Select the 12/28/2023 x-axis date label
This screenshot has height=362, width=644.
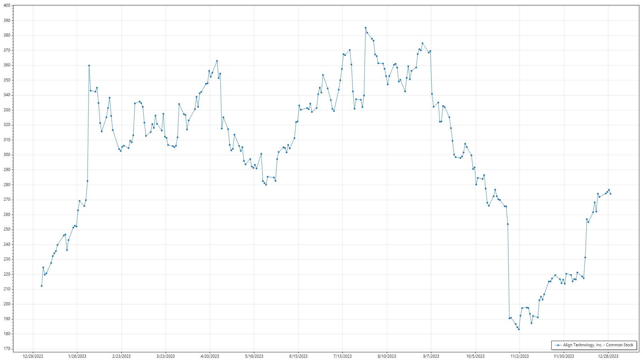(608, 356)
